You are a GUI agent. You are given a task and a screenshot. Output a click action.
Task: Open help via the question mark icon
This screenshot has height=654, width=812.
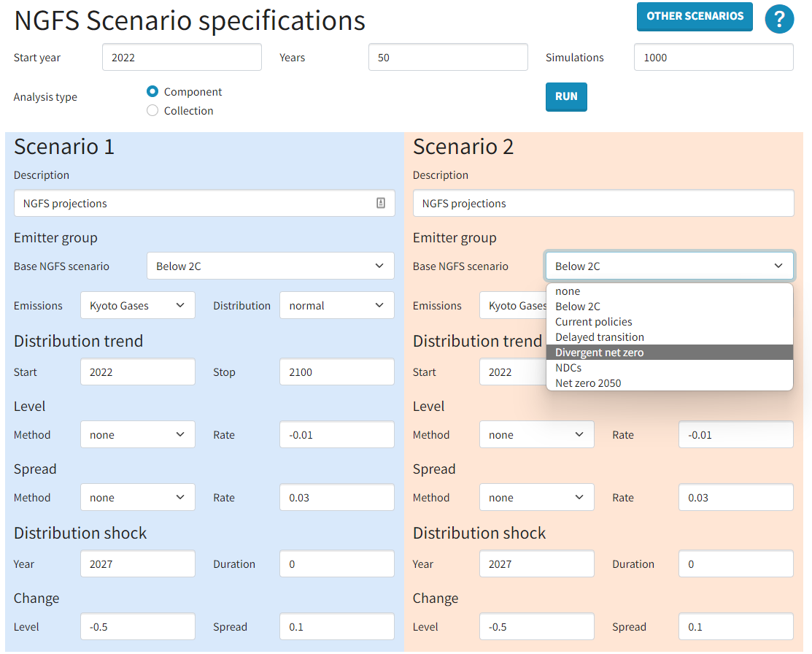[x=779, y=18]
